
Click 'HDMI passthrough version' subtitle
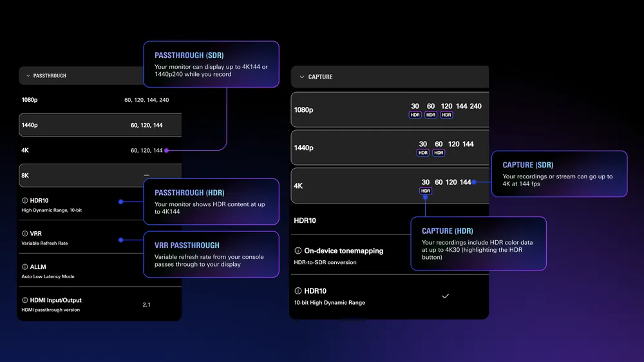50,310
